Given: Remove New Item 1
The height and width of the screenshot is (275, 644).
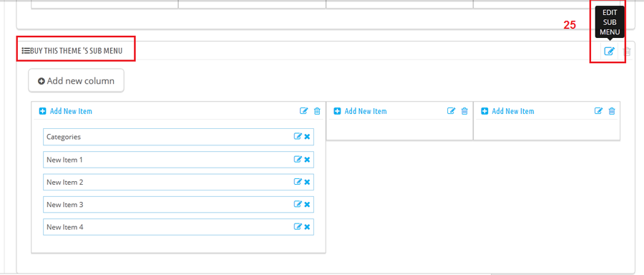Looking at the screenshot, I should (307, 160).
